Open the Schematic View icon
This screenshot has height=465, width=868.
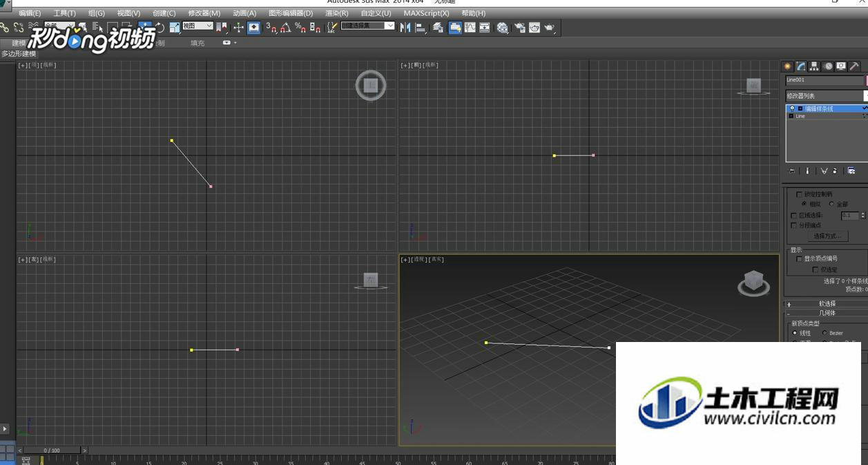pos(484,27)
